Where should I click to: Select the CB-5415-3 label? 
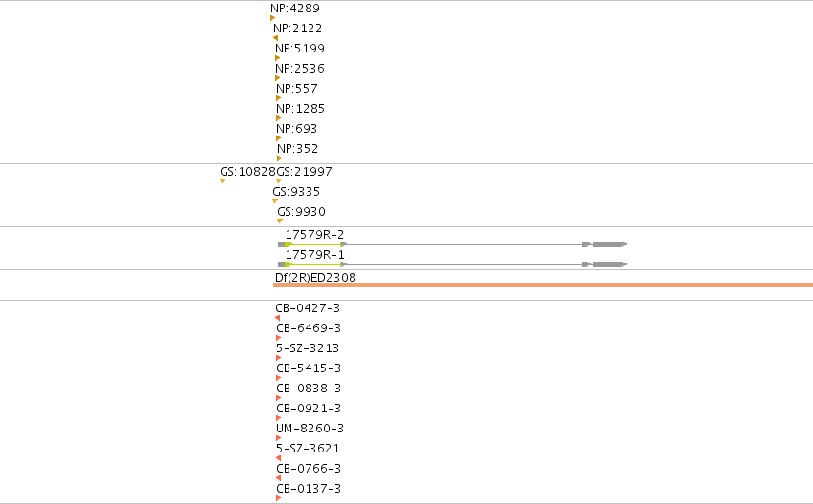309,368
